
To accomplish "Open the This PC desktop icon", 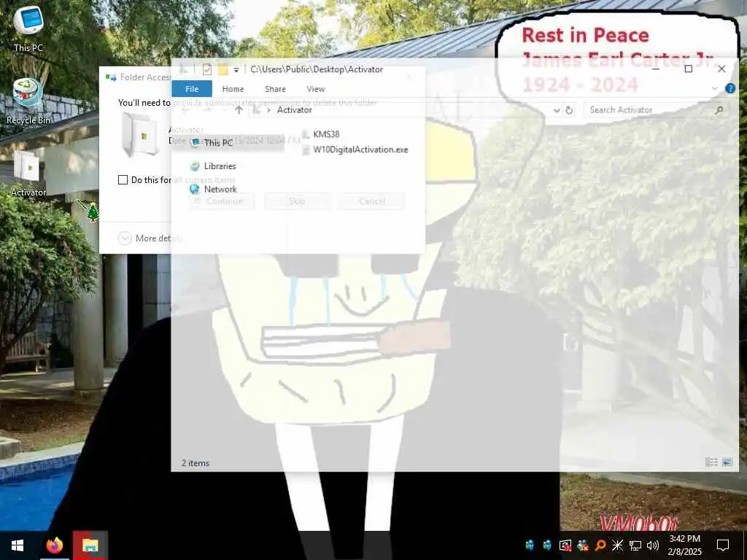I will click(x=28, y=29).
